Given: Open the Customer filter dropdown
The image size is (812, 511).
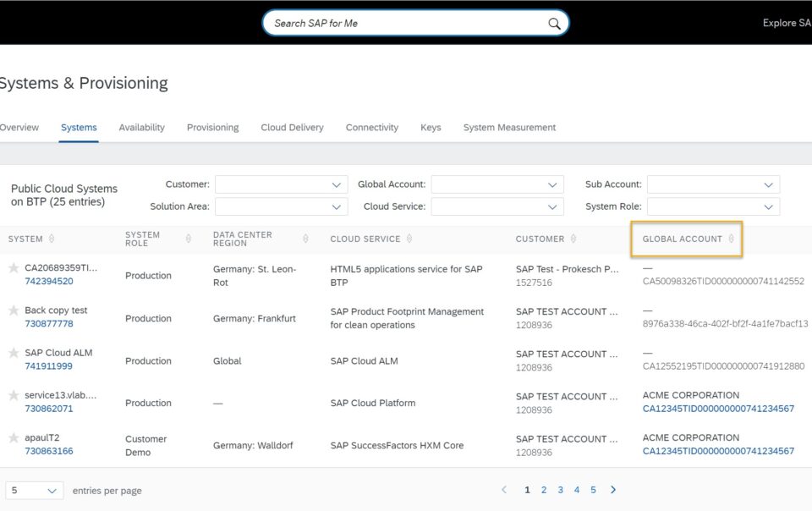Looking at the screenshot, I should click(281, 184).
